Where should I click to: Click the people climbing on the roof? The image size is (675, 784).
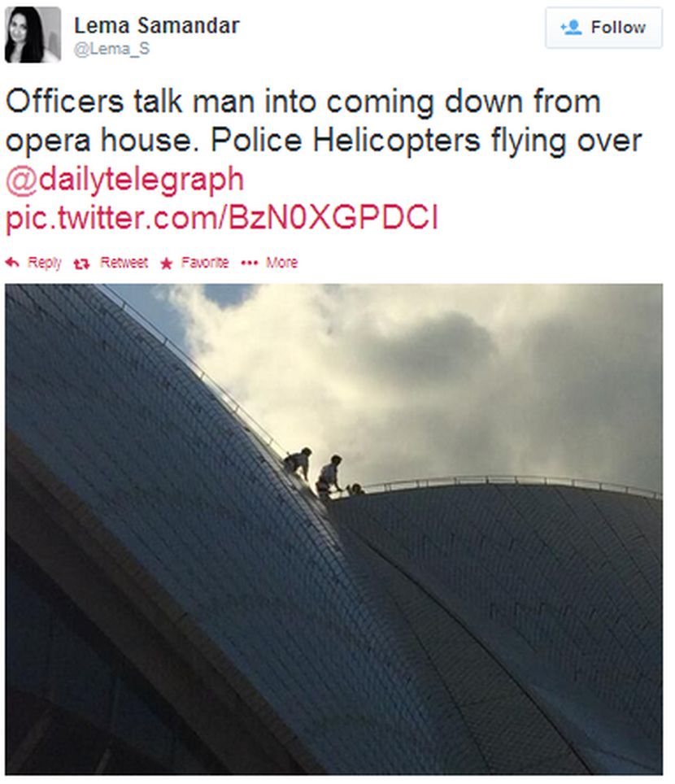(321, 473)
